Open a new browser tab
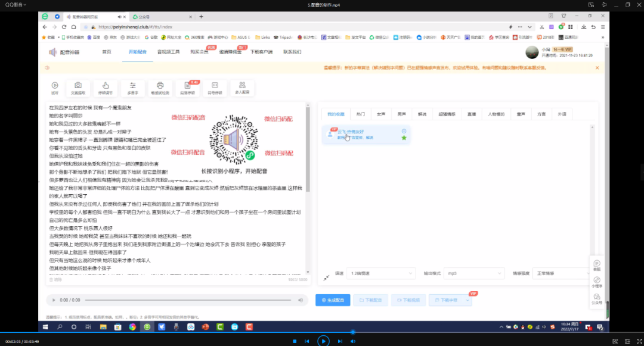 (x=202, y=17)
